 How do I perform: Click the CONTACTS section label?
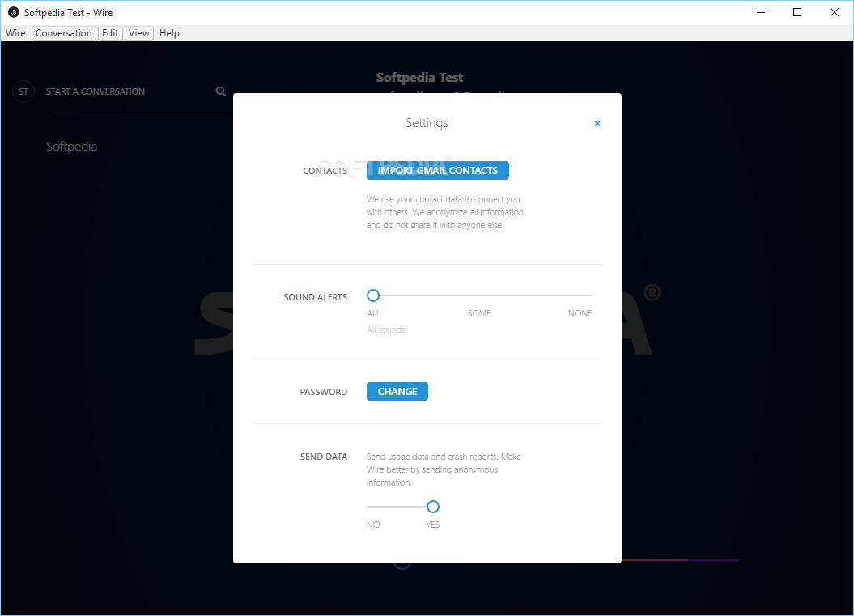[325, 171]
